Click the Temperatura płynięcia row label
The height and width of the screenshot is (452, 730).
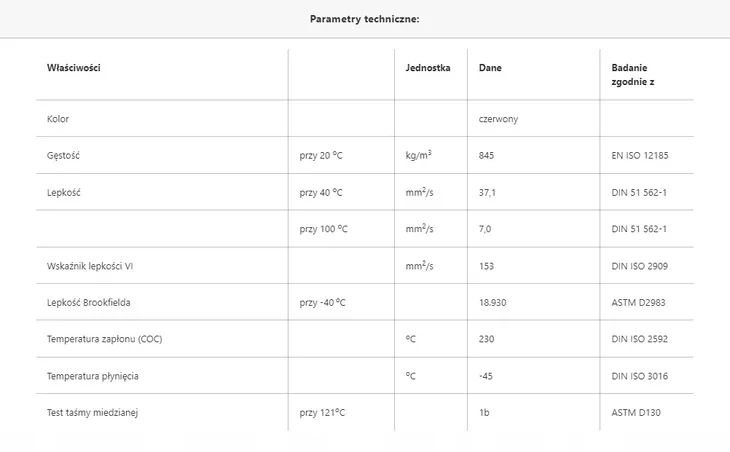tap(93, 376)
